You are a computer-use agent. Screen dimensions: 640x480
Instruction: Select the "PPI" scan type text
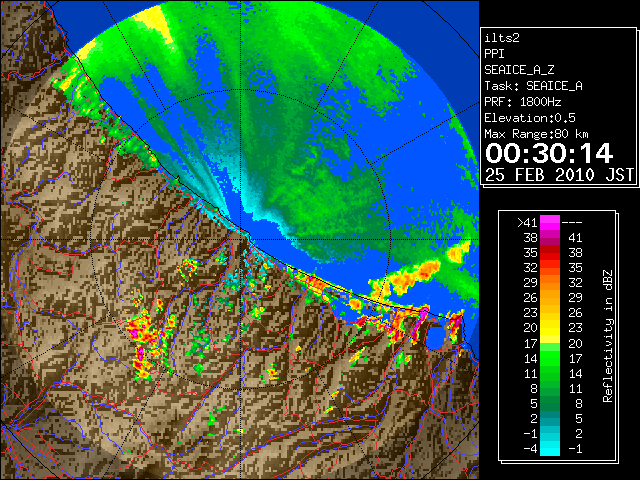(x=494, y=54)
